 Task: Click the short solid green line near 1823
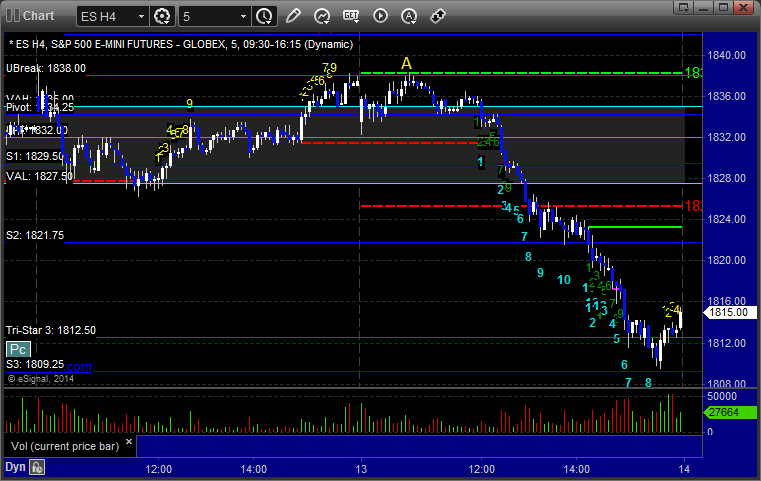pos(635,227)
